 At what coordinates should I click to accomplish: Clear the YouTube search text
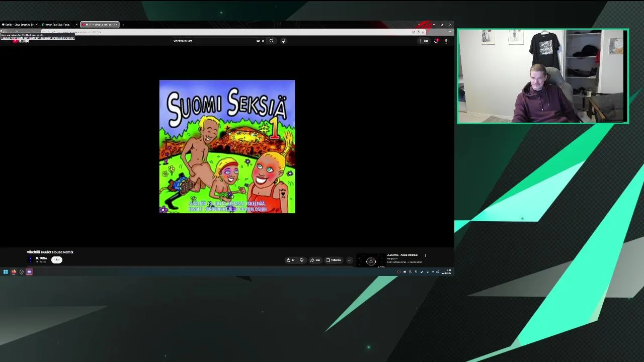263,41
